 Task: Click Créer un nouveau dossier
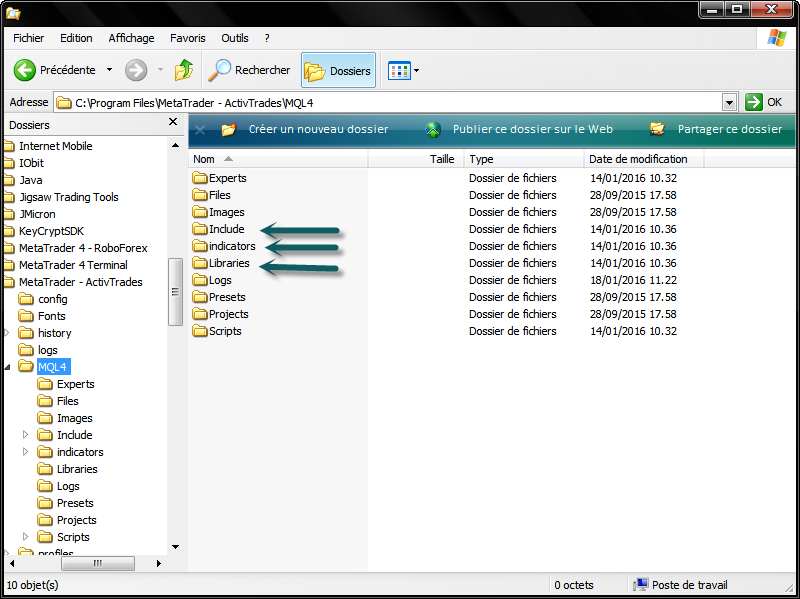pos(318,129)
